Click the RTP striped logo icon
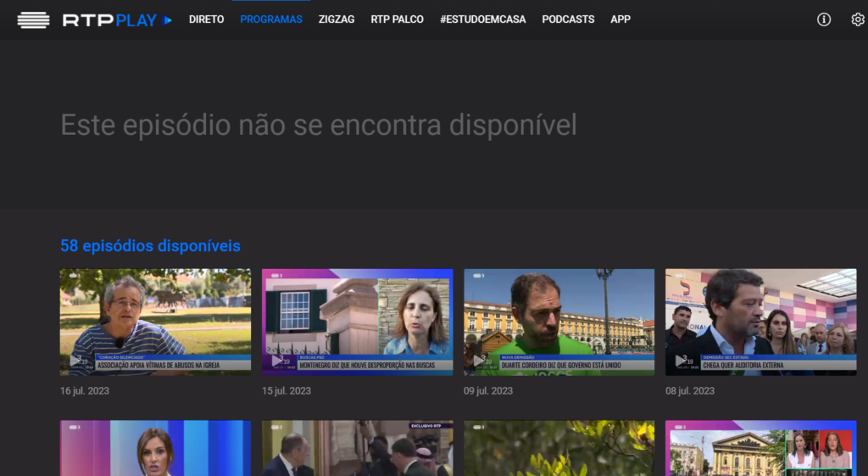This screenshot has height=476, width=868. (x=34, y=20)
